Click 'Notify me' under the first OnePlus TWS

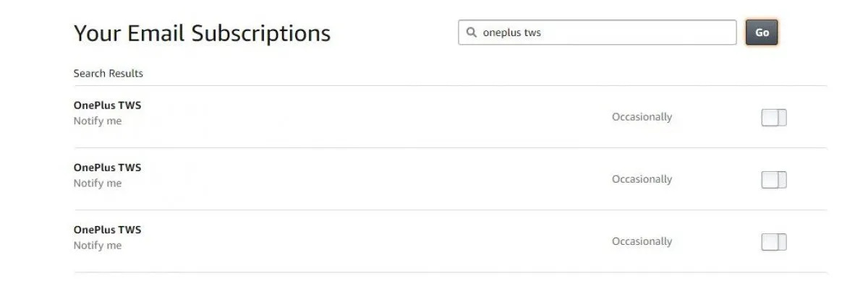click(98, 121)
